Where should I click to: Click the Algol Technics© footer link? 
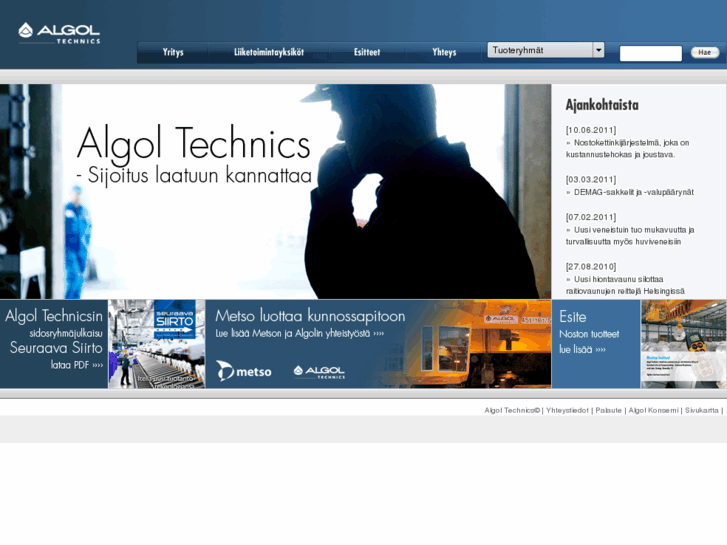[x=512, y=410]
